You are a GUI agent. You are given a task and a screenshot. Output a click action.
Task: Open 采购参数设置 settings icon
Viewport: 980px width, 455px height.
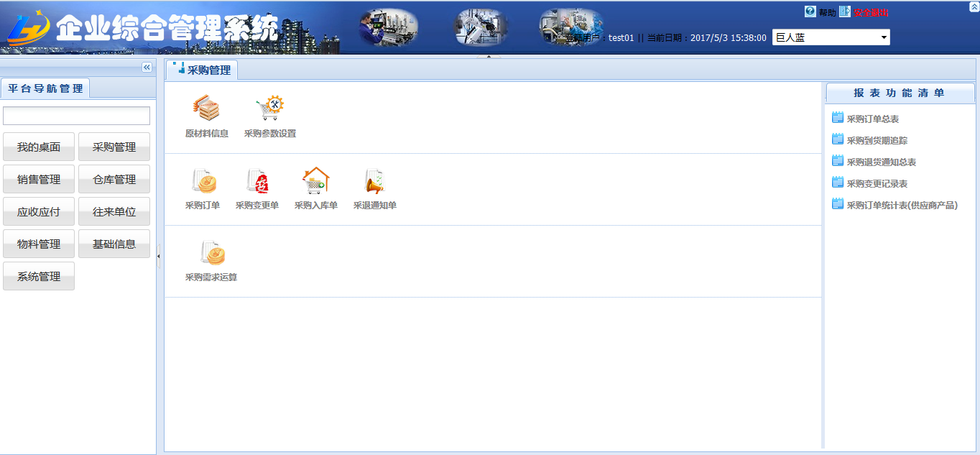pyautogui.click(x=269, y=109)
